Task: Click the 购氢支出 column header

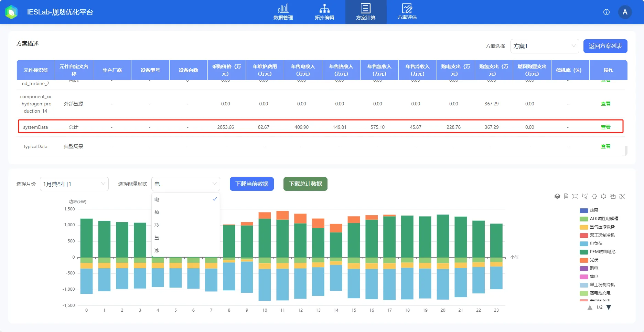Action: tap(494, 70)
